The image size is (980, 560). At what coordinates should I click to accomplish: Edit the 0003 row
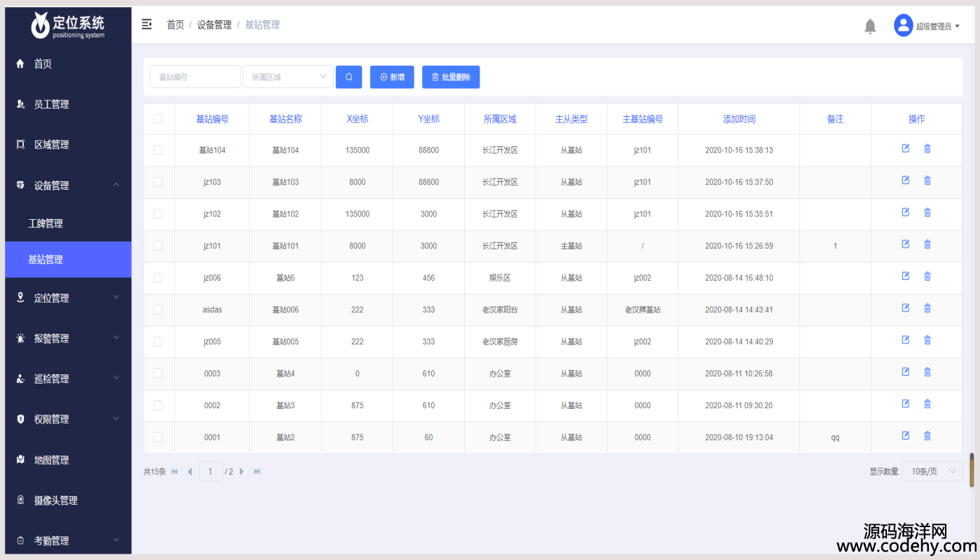tap(905, 372)
